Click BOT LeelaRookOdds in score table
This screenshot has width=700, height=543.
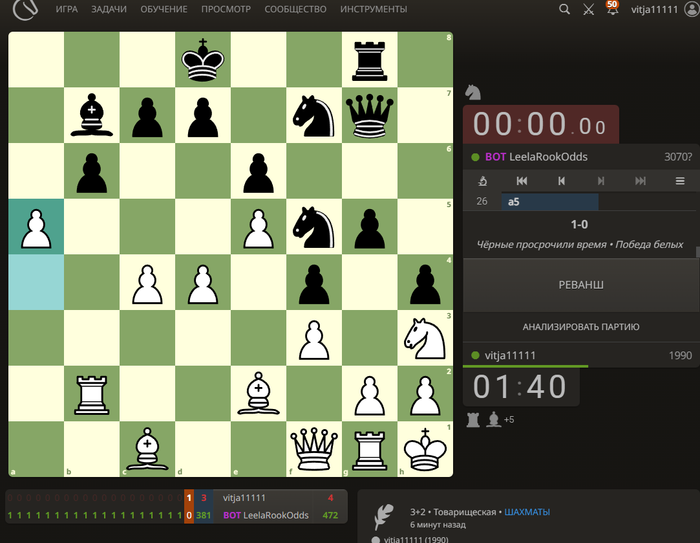(266, 515)
